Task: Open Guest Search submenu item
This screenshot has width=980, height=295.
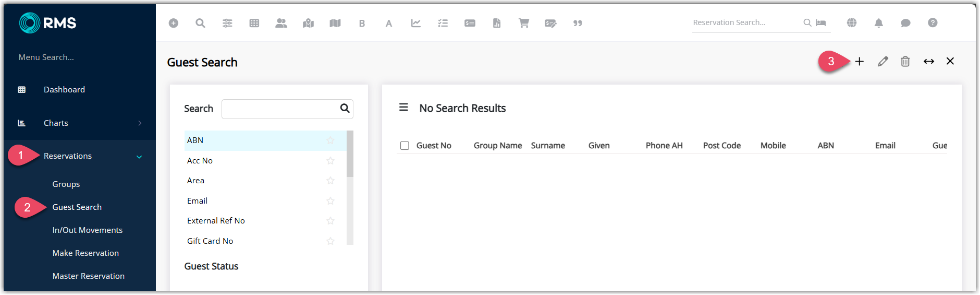Action: (x=77, y=207)
